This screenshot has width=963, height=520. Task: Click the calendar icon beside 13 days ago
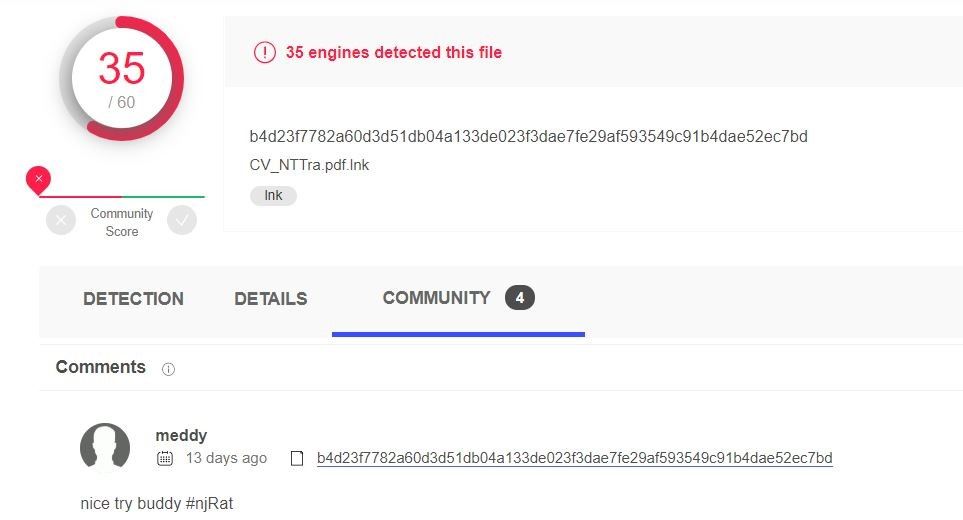tap(165, 458)
